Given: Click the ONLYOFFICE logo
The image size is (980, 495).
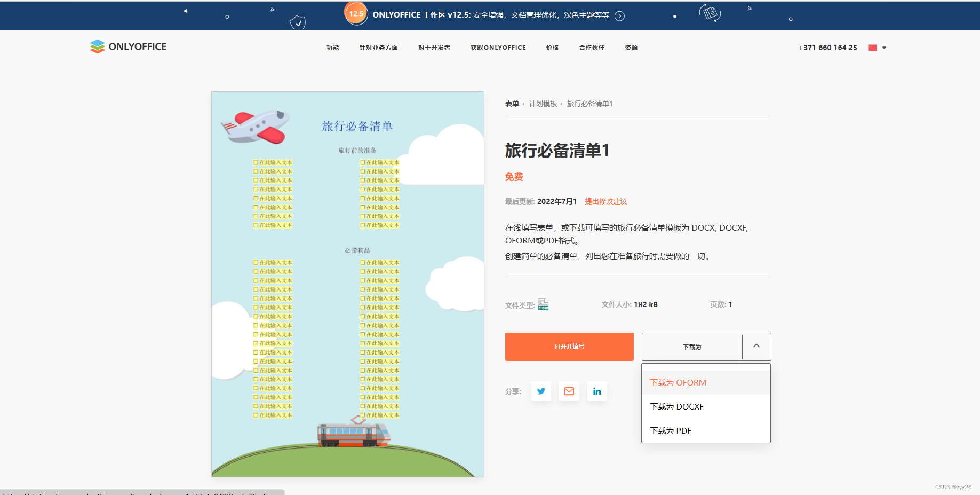Looking at the screenshot, I should [x=128, y=46].
